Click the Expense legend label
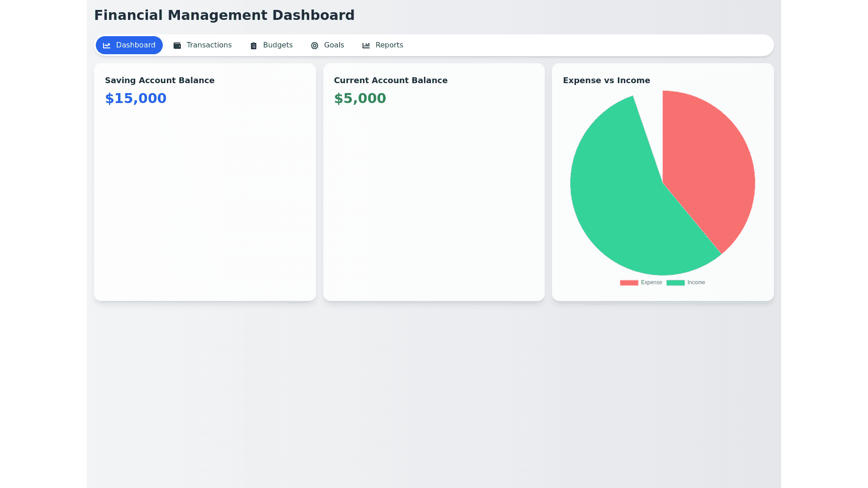This screenshot has width=868, height=488. pyautogui.click(x=651, y=282)
